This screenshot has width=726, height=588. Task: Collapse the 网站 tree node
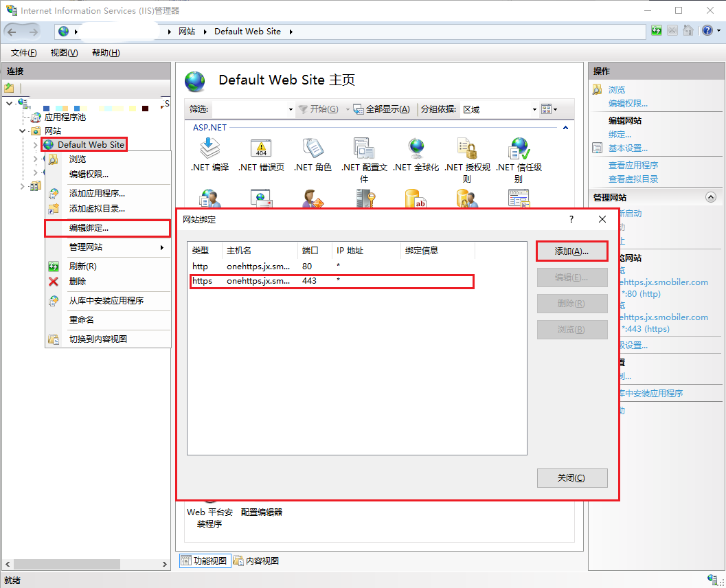[23, 131]
